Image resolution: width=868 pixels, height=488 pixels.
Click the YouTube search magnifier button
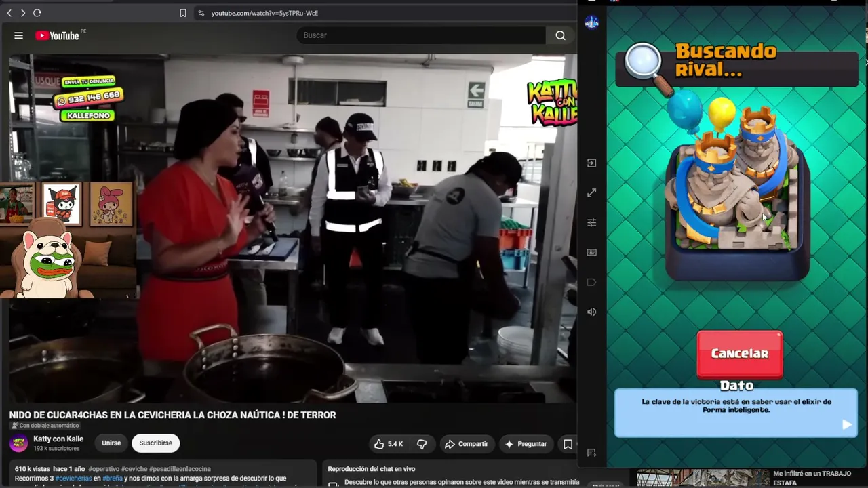pos(560,35)
